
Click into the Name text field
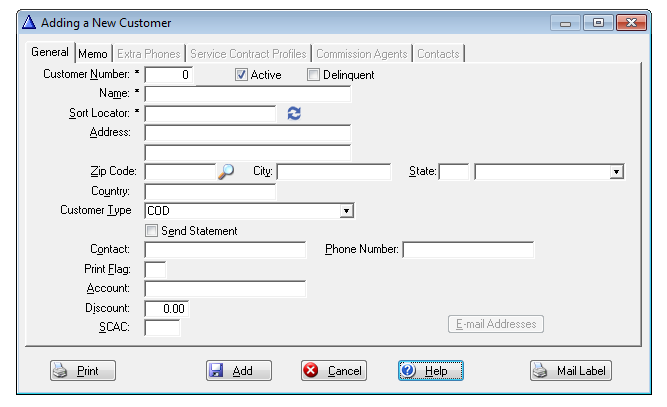click(x=248, y=94)
